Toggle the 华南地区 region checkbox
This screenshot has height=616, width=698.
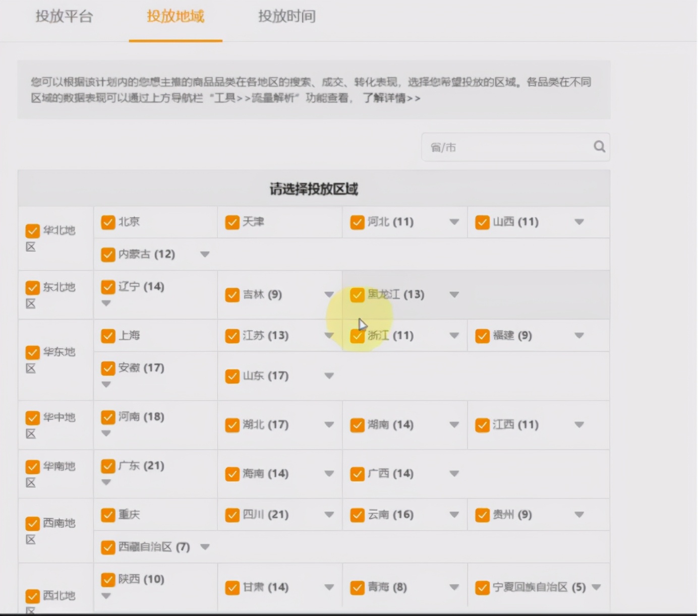coord(32,467)
